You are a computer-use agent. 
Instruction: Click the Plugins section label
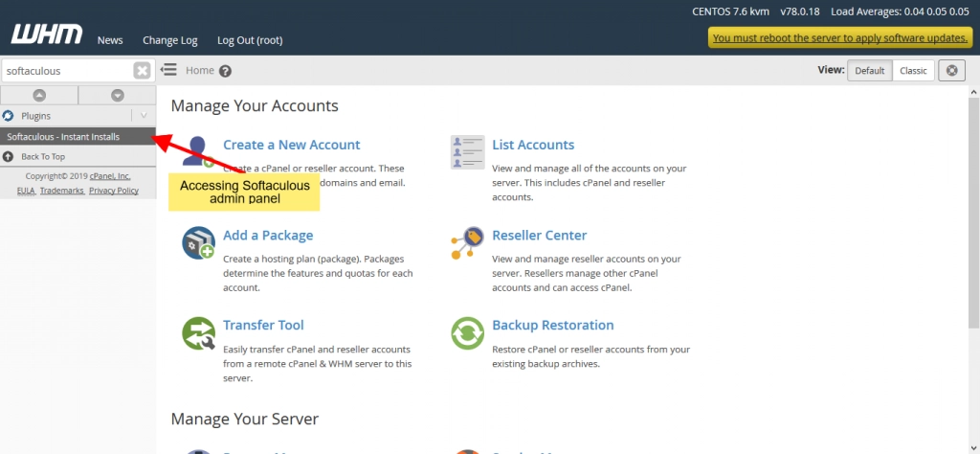pyautogui.click(x=35, y=116)
